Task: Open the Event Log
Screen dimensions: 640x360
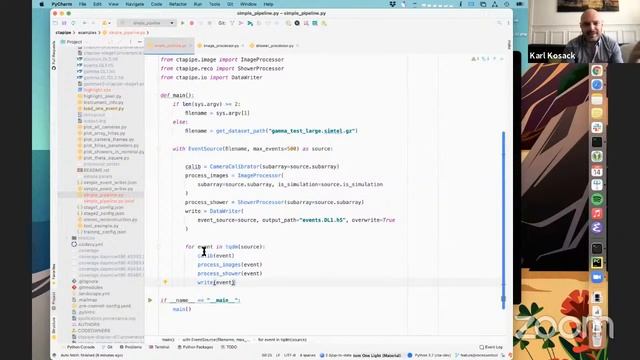Action: tap(491, 347)
